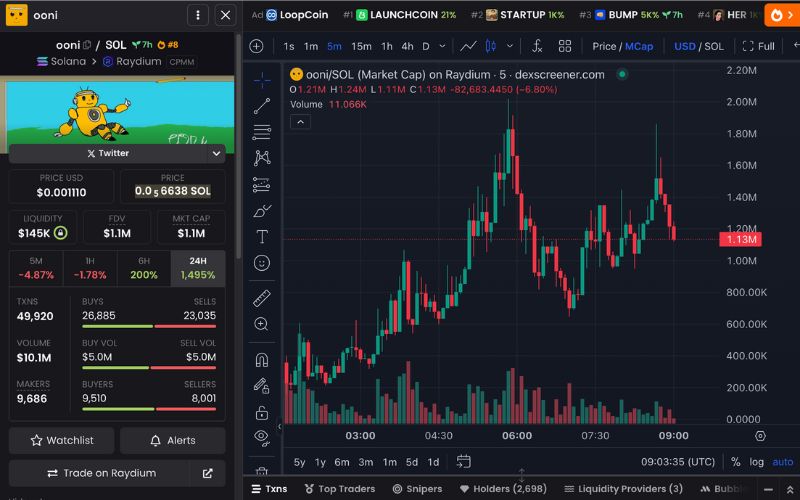Toggle Price / MCap chart mode
The width and height of the screenshot is (800, 500).
(x=622, y=46)
